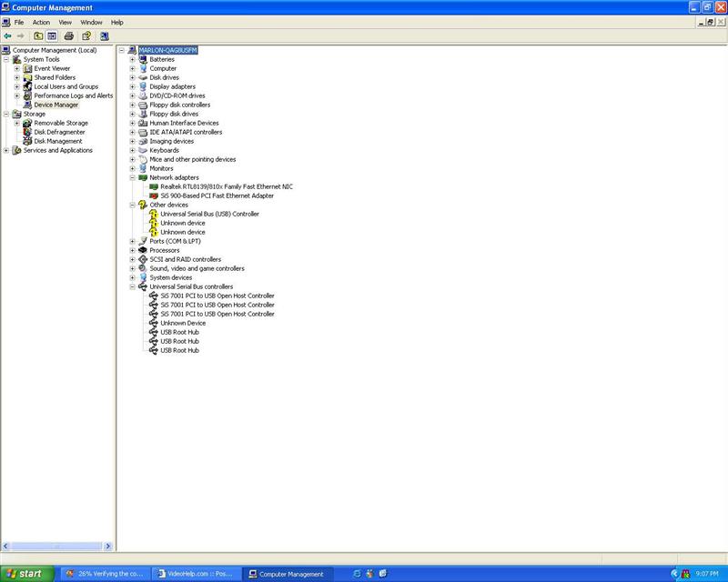Open the Action menu

(41, 22)
